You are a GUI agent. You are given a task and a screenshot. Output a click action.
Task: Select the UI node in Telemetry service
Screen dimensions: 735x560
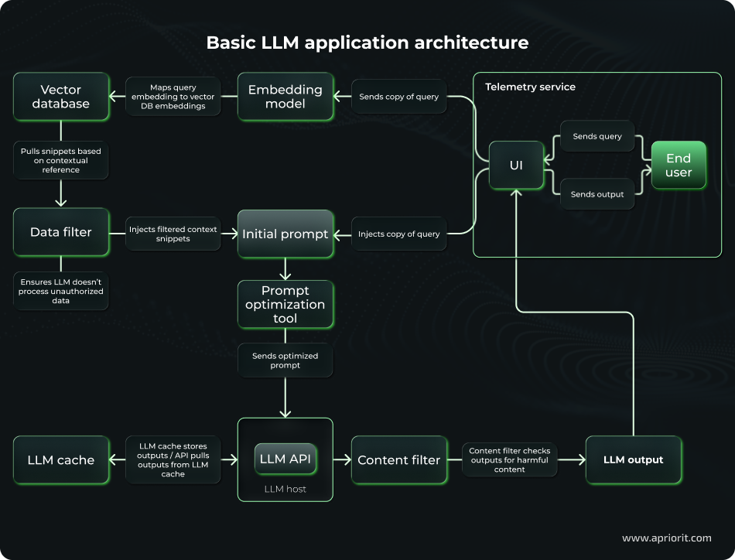516,165
